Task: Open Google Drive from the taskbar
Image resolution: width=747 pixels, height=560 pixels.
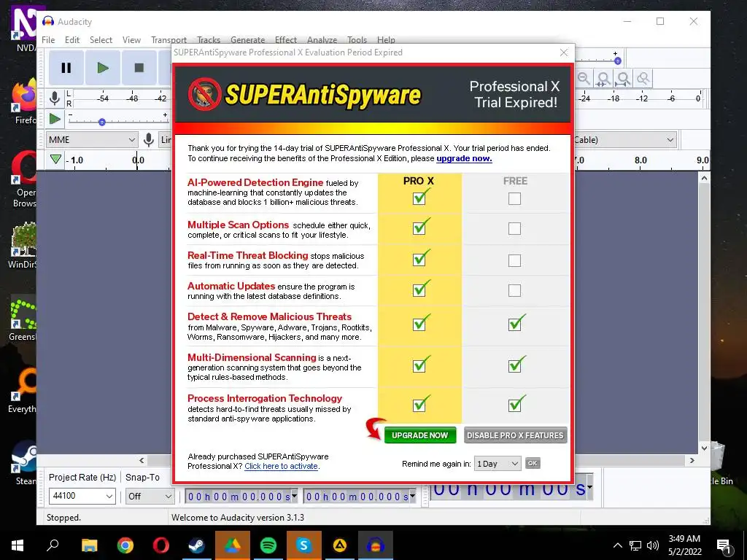Action: tap(233, 545)
